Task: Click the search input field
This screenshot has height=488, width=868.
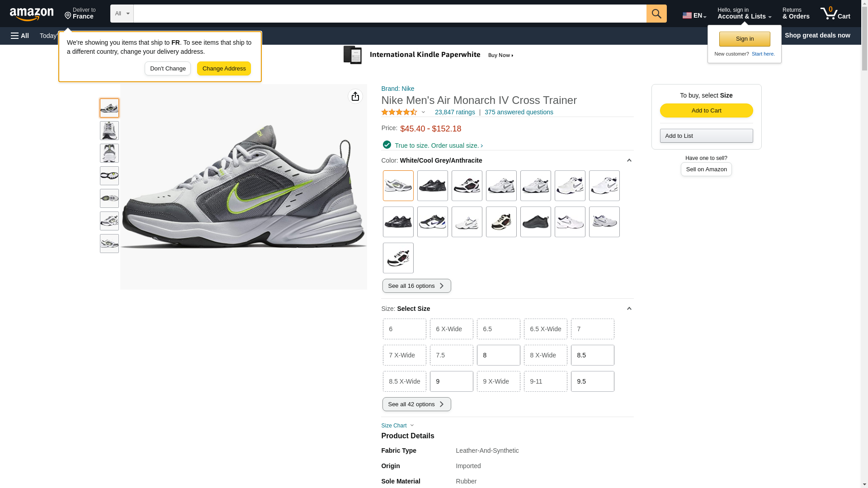Action: [x=390, y=14]
